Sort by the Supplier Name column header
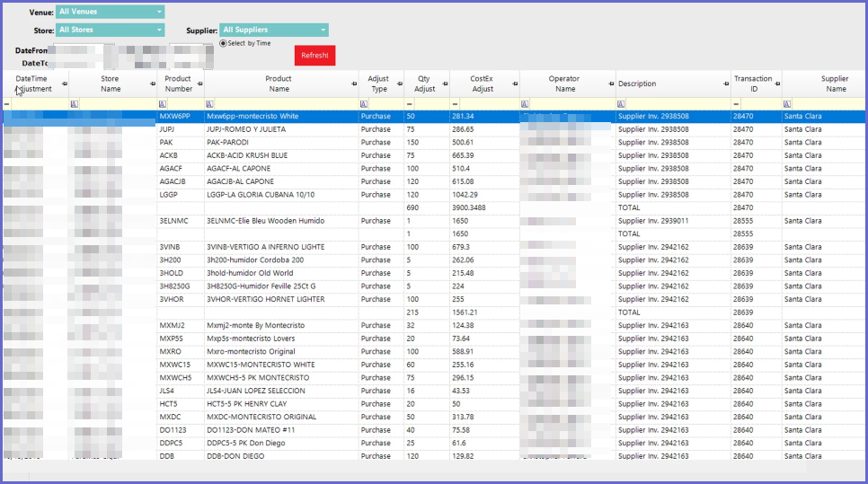The width and height of the screenshot is (868, 484). (x=835, y=84)
